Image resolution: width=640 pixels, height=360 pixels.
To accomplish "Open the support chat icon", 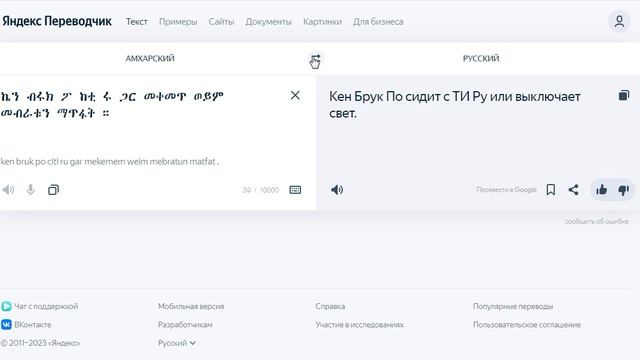I will click(x=6, y=306).
